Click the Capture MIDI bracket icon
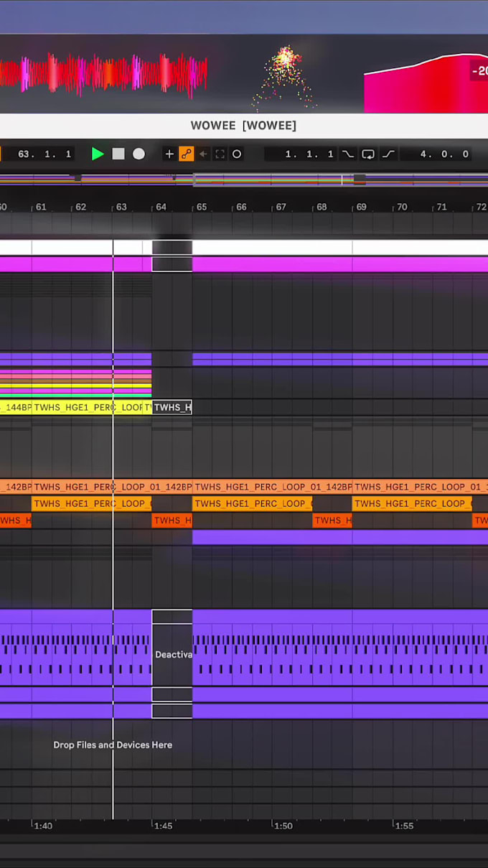Image resolution: width=488 pixels, height=868 pixels. click(220, 154)
